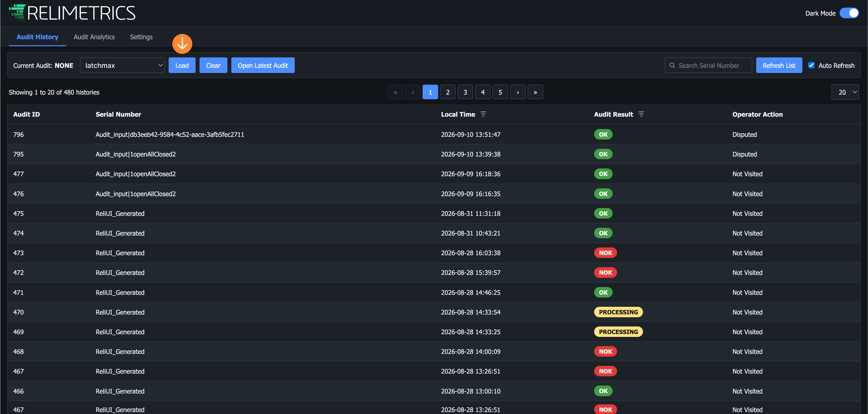Open the Local Time filter icon
The width and height of the screenshot is (868, 414).
(483, 114)
